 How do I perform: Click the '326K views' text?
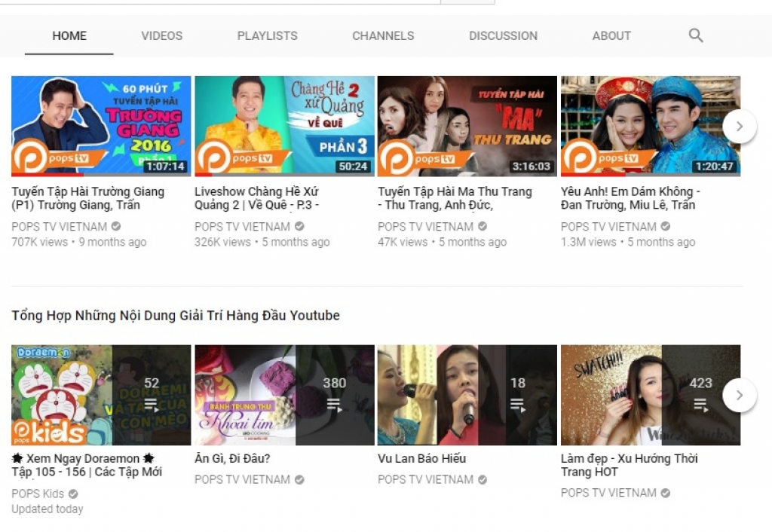click(x=222, y=242)
